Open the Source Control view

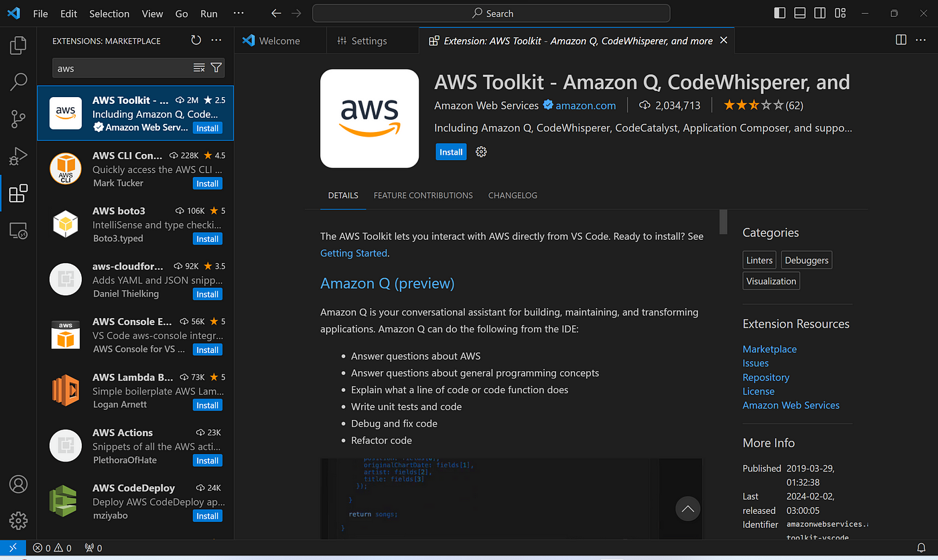pyautogui.click(x=18, y=119)
